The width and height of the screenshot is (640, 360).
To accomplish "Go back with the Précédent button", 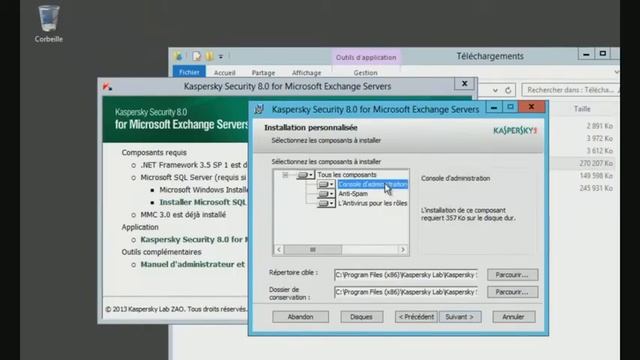I will pos(416,317).
